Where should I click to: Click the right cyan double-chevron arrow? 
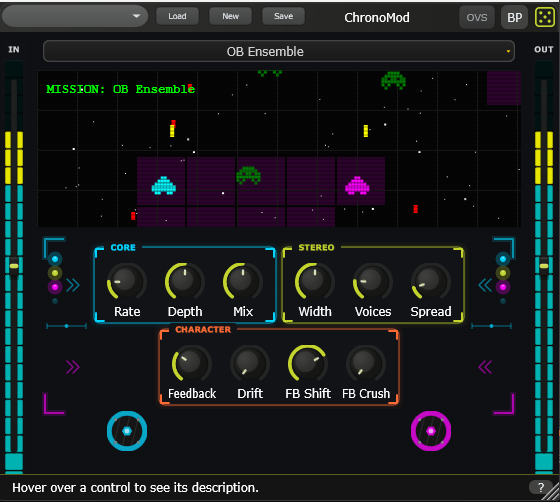[x=485, y=285]
